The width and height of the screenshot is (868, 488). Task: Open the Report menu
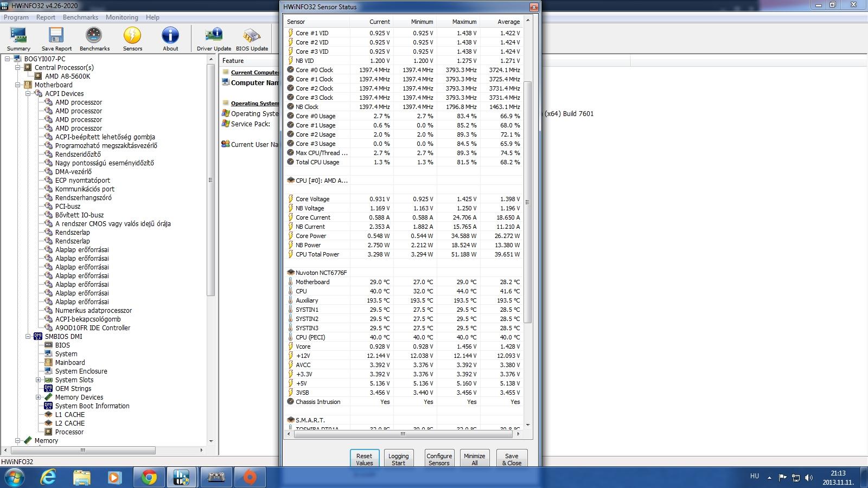46,17
